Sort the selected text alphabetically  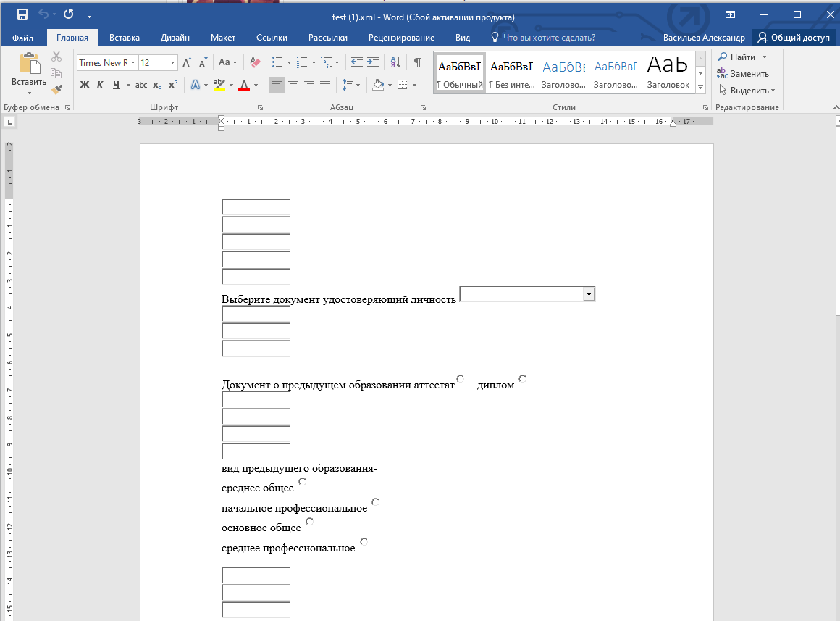pos(395,63)
